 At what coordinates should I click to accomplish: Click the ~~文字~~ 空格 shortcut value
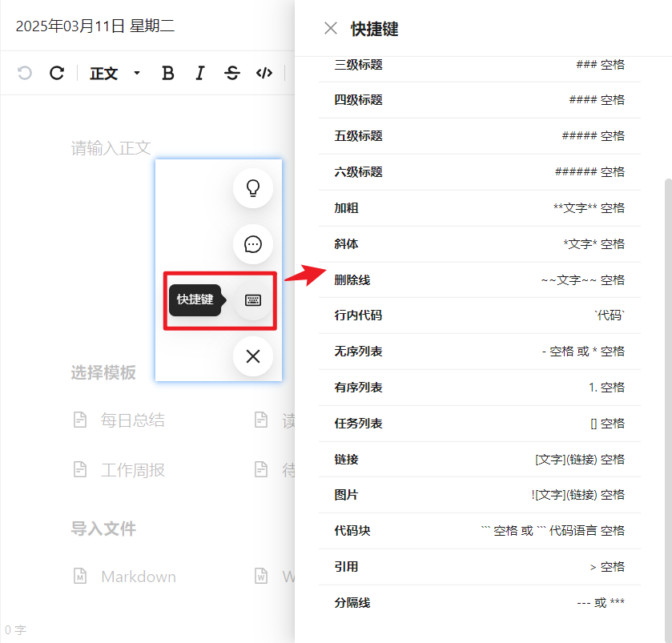[x=583, y=280]
